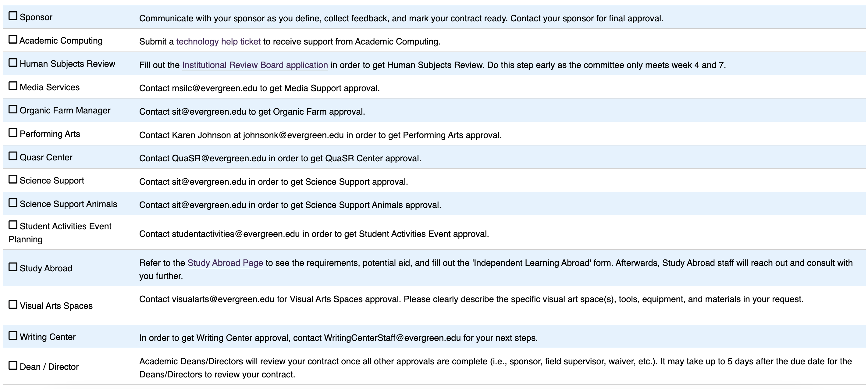Check the Quasr Center checkbox
This screenshot has width=868, height=389.
(13, 156)
